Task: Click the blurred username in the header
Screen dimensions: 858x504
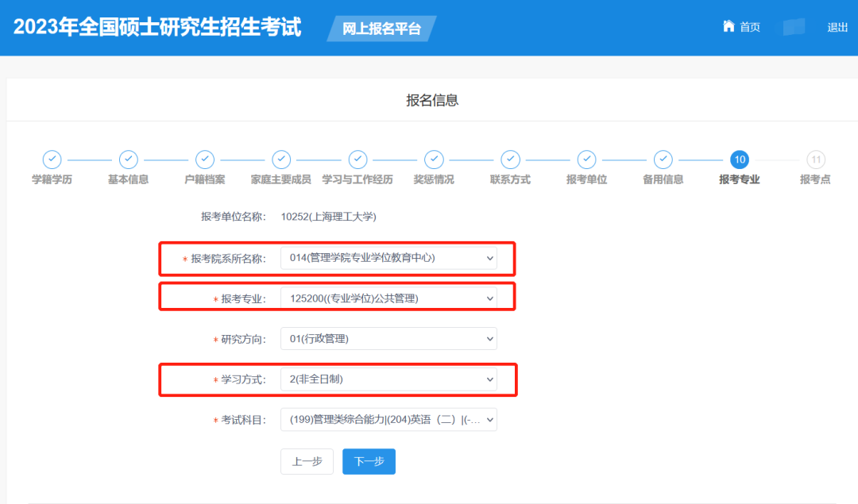Action: (794, 27)
